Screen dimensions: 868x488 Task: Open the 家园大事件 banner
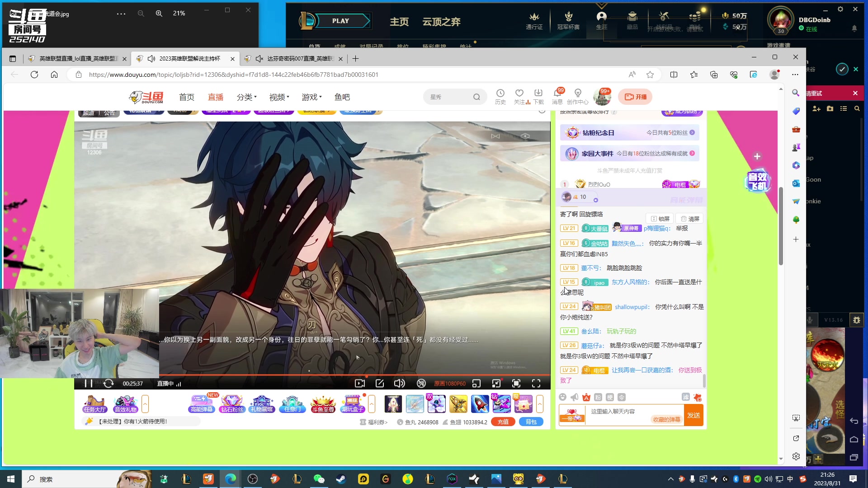(x=630, y=154)
